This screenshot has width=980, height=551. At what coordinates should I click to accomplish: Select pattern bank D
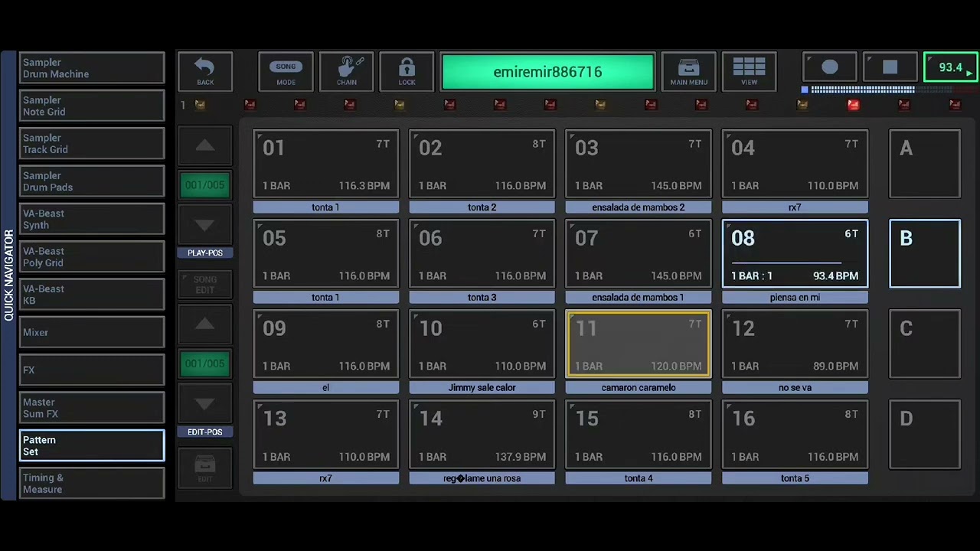pos(924,435)
